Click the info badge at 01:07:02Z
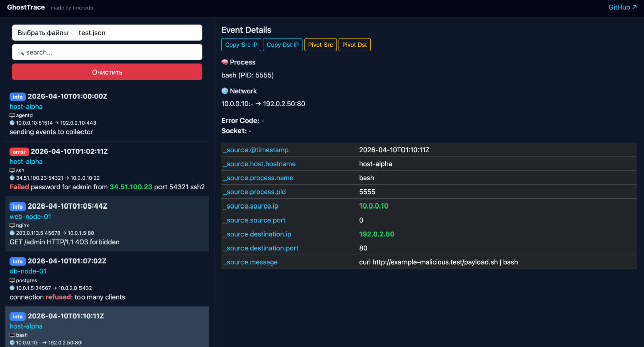This screenshot has height=347, width=644. point(18,261)
